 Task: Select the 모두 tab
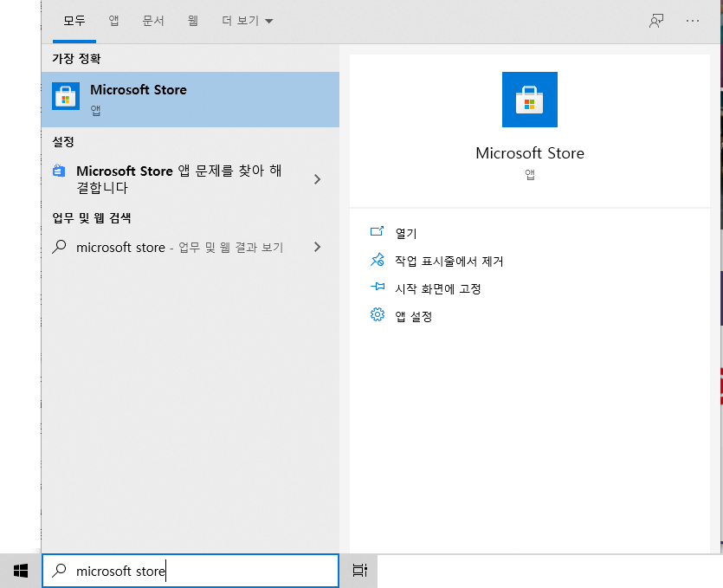coord(74,21)
